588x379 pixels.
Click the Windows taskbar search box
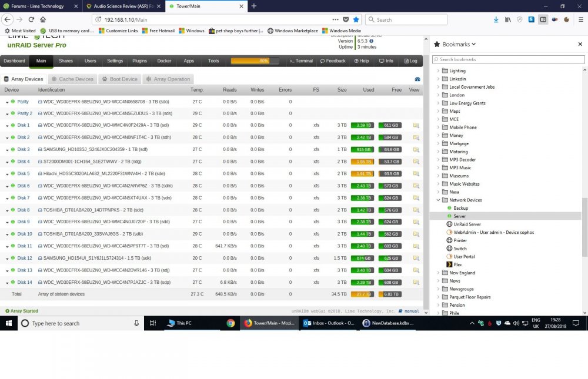tap(80, 323)
